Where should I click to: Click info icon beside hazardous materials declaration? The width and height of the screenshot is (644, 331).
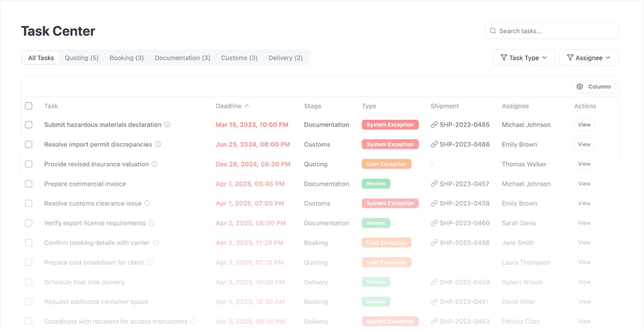[x=167, y=125]
